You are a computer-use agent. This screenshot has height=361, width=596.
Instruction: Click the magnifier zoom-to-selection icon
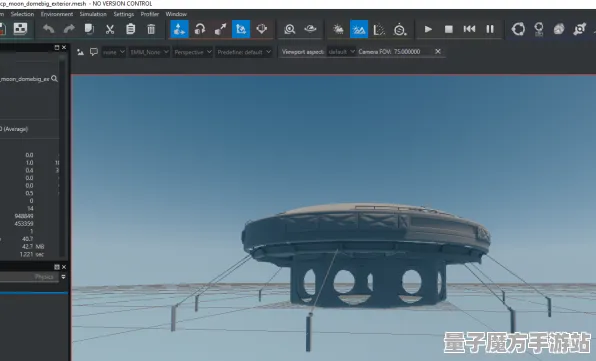coord(290,29)
